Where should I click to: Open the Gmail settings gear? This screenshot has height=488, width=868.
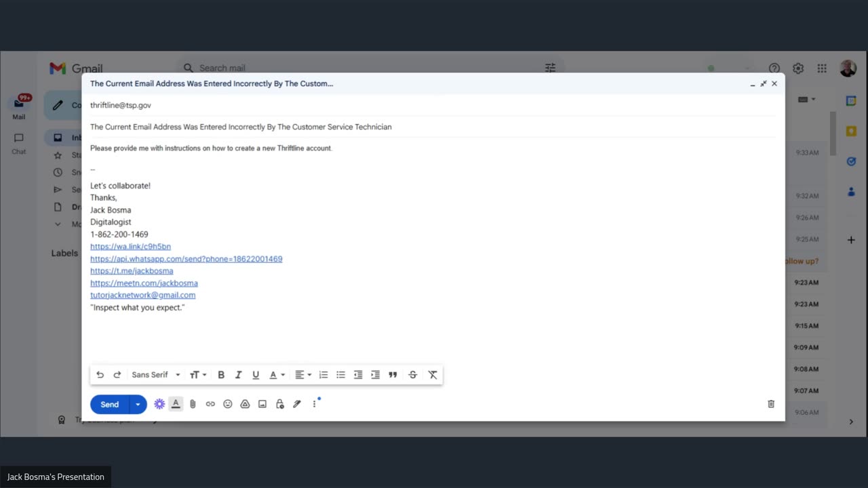pyautogui.click(x=798, y=68)
